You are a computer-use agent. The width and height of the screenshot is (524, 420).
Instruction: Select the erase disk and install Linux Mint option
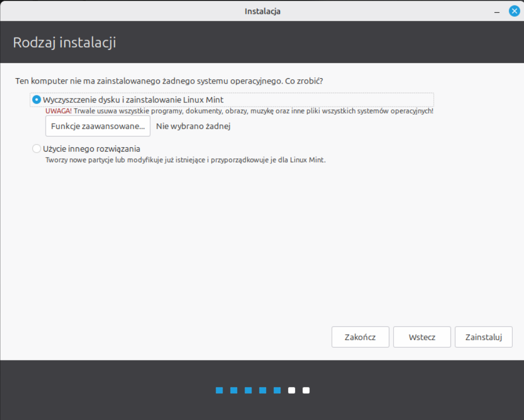(x=36, y=100)
